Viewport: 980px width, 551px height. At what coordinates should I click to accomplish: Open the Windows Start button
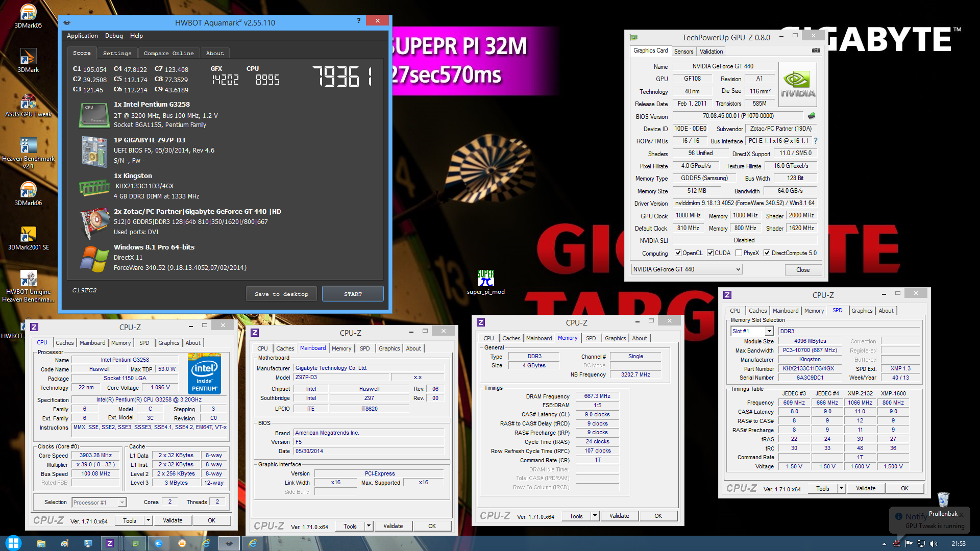pyautogui.click(x=13, y=543)
